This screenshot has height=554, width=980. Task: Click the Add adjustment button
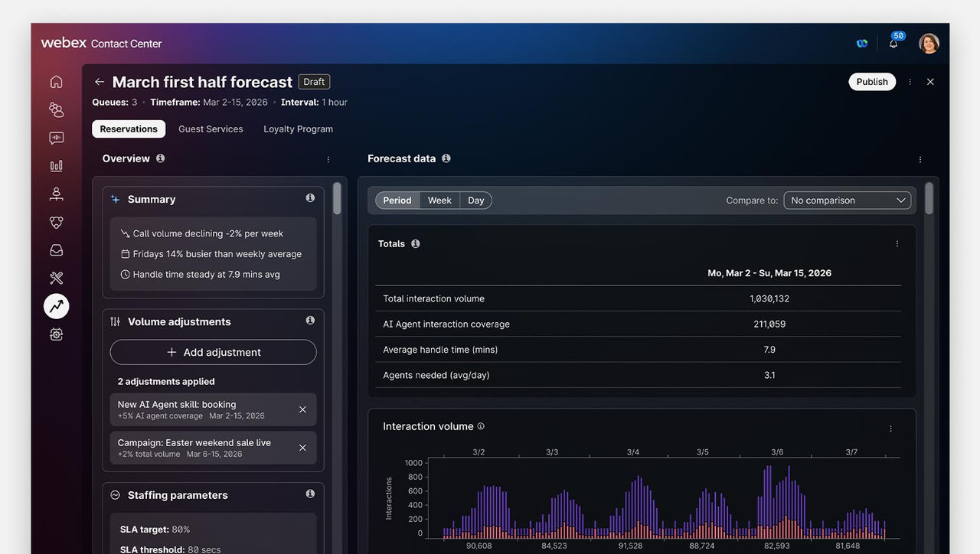(213, 352)
